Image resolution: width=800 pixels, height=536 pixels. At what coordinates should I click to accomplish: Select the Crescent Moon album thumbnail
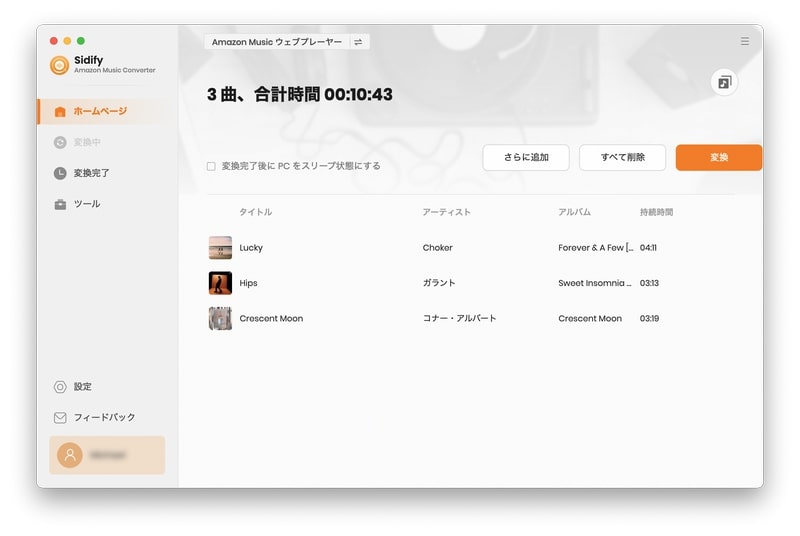(x=220, y=318)
